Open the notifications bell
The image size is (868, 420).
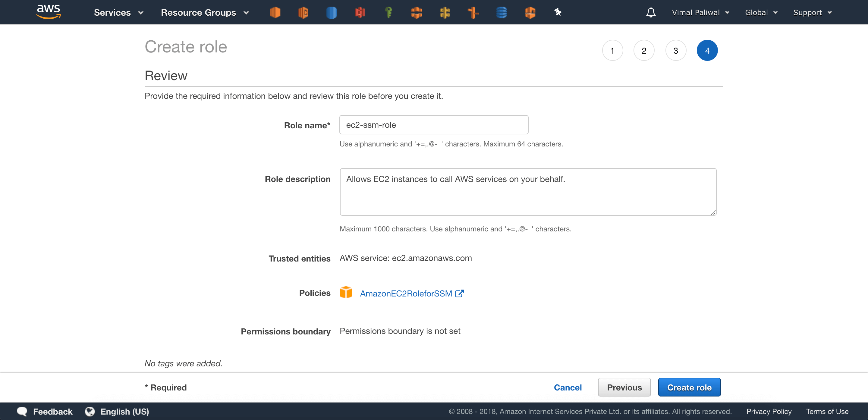point(651,12)
